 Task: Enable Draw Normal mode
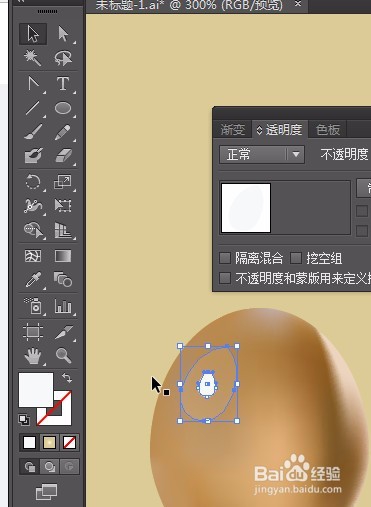30,467
